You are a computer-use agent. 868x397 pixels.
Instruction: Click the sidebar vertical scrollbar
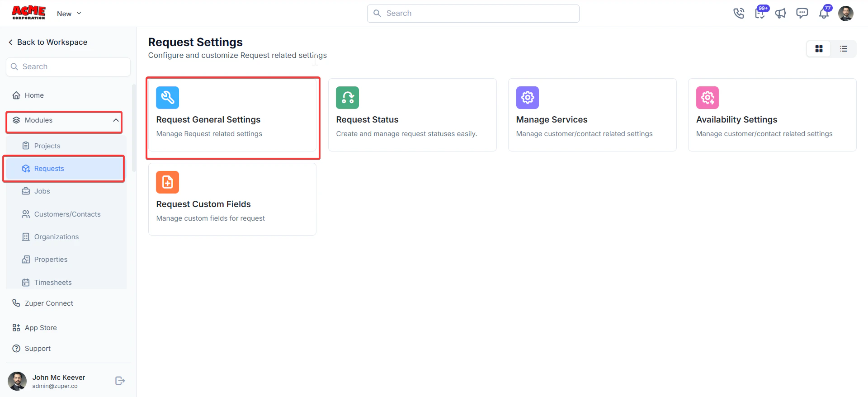134,128
